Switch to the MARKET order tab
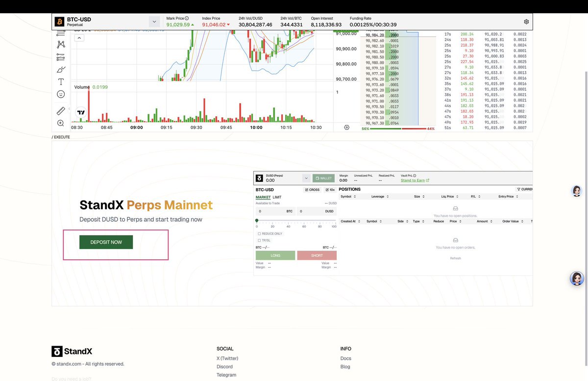This screenshot has width=588, height=381. point(263,197)
